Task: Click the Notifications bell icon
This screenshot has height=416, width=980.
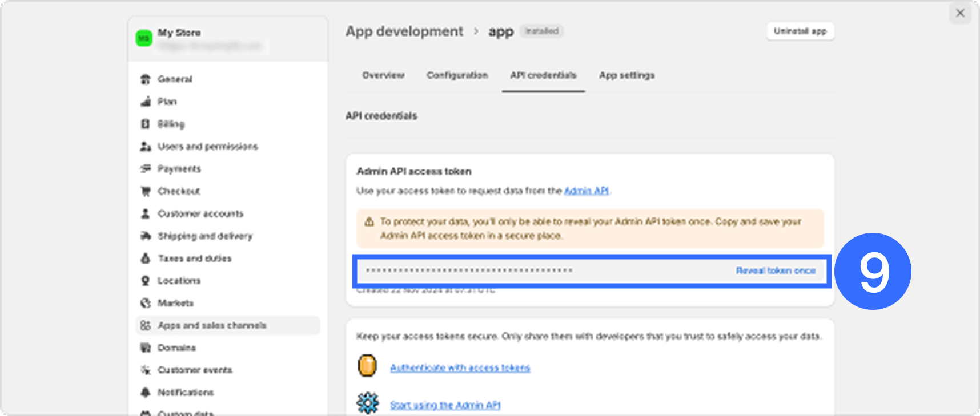Action: (x=146, y=393)
